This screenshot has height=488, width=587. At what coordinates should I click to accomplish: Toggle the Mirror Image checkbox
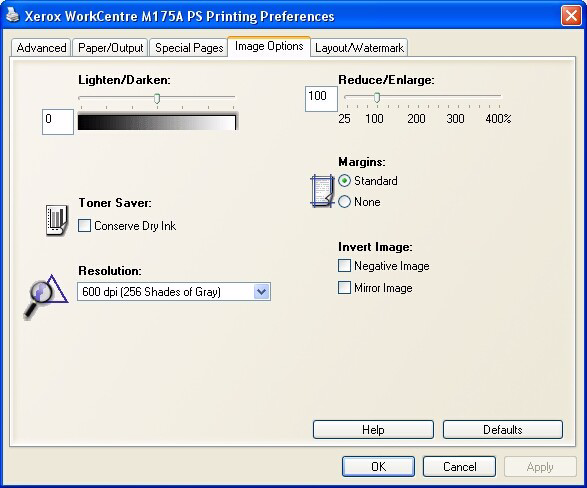point(344,288)
